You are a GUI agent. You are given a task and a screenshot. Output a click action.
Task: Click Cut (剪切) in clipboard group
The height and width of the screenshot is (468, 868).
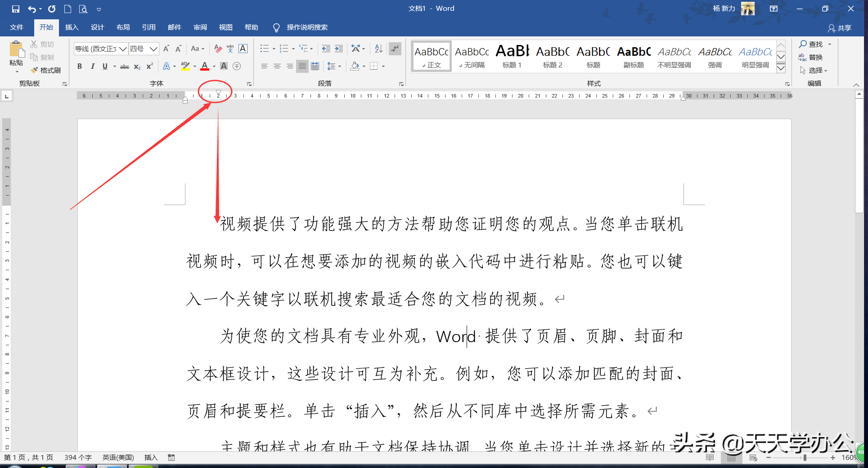[x=42, y=44]
